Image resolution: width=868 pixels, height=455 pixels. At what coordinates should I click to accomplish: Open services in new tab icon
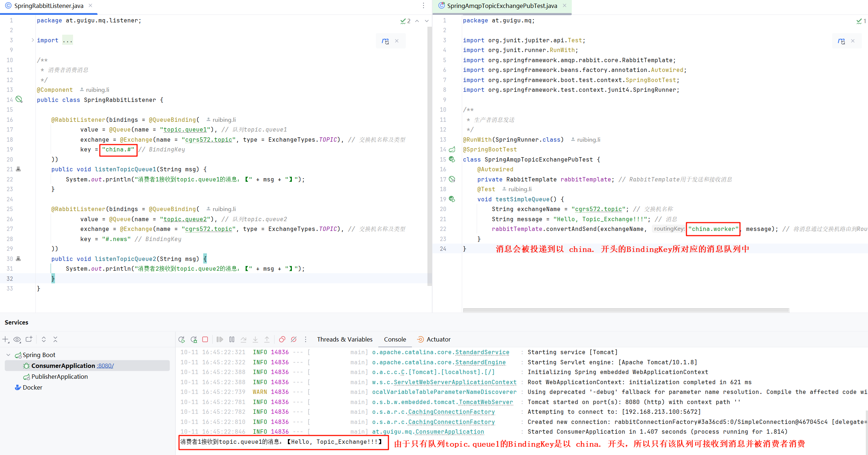pos(29,339)
